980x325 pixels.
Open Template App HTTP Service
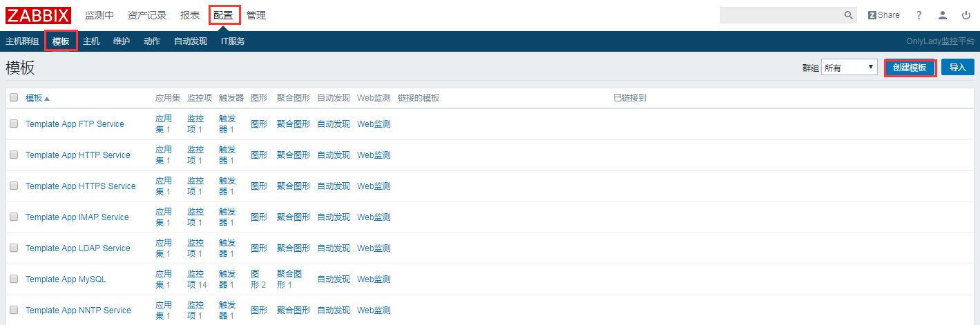78,155
